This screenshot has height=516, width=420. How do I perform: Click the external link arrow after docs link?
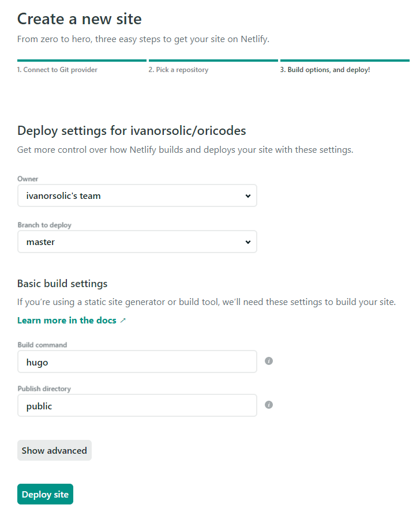[x=123, y=321]
